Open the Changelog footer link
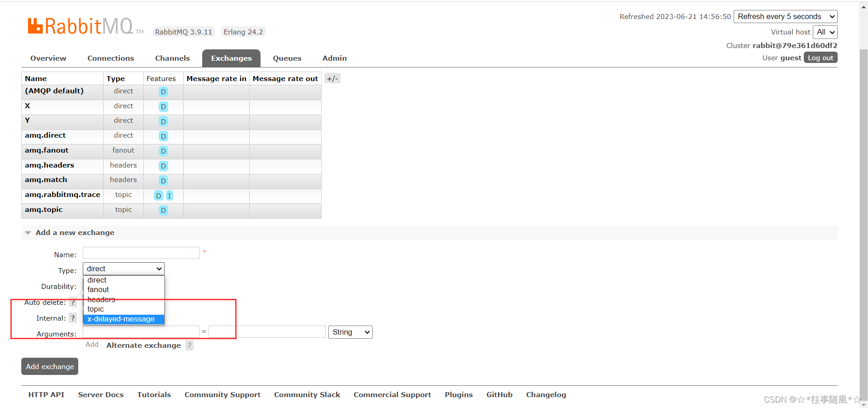This screenshot has height=408, width=868. point(546,394)
